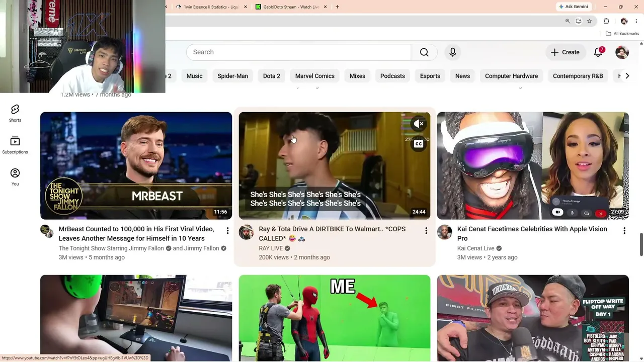Screen dimensions: 644x362
Task: Open the You page in sidebar
Action: point(15,176)
